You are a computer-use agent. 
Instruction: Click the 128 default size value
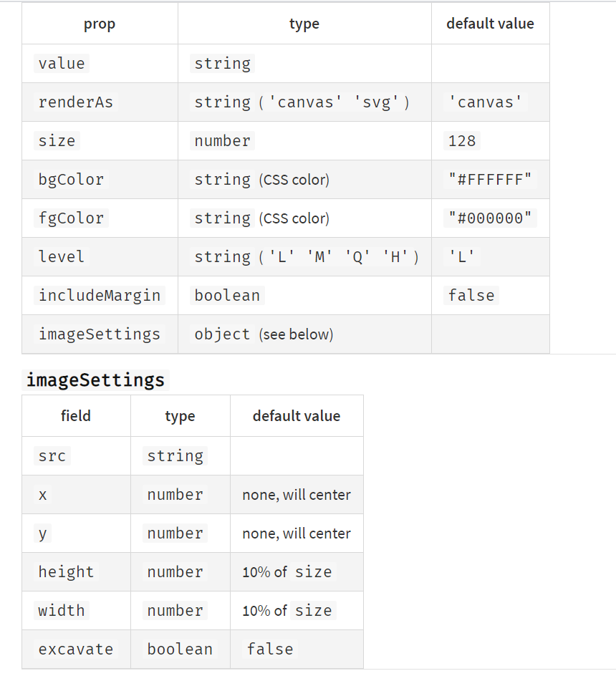[462, 140]
